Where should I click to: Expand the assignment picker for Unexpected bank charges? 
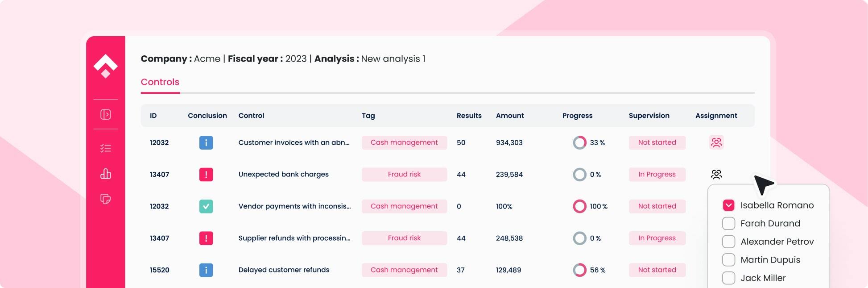point(716,175)
